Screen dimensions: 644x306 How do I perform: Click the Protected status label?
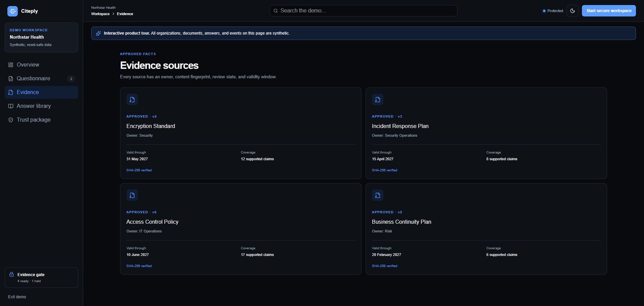[x=555, y=11]
